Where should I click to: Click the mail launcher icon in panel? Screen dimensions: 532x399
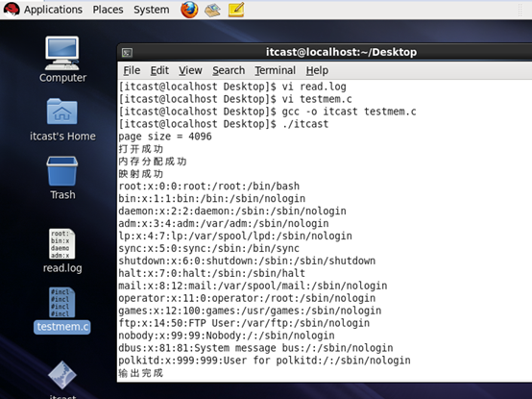click(x=213, y=10)
